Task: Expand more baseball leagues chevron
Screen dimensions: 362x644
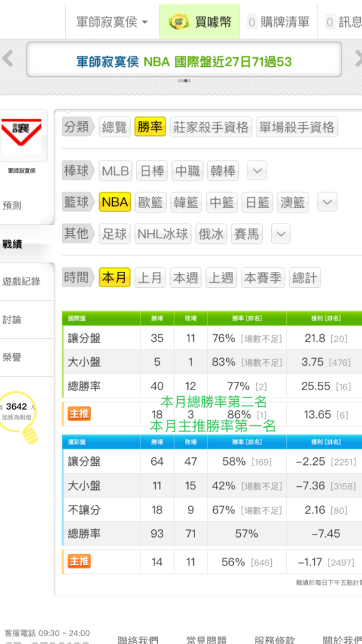Action: click(x=257, y=171)
